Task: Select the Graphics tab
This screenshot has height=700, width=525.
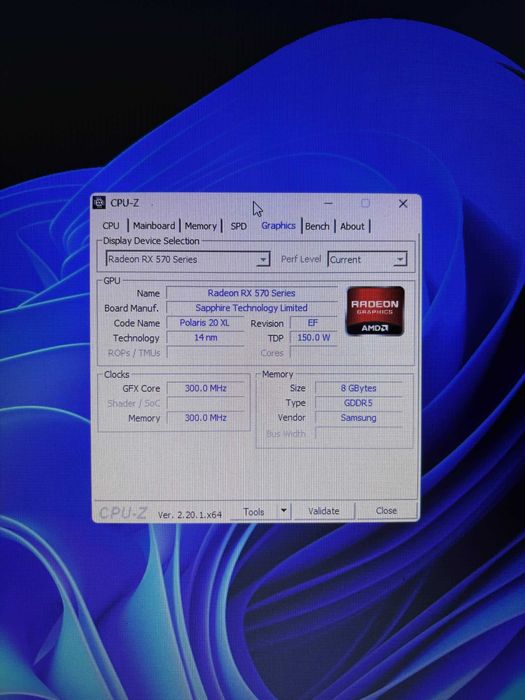Action: pyautogui.click(x=278, y=225)
